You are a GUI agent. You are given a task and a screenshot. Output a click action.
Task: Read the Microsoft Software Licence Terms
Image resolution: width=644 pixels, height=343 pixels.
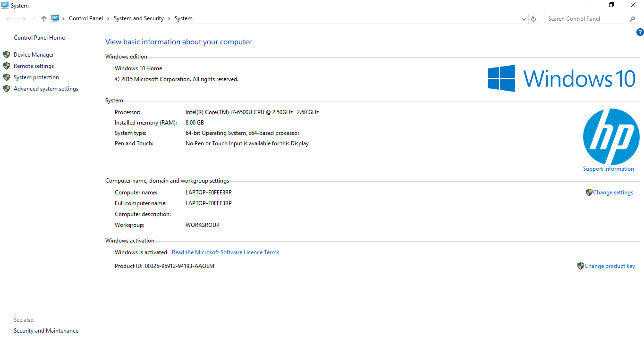(225, 252)
